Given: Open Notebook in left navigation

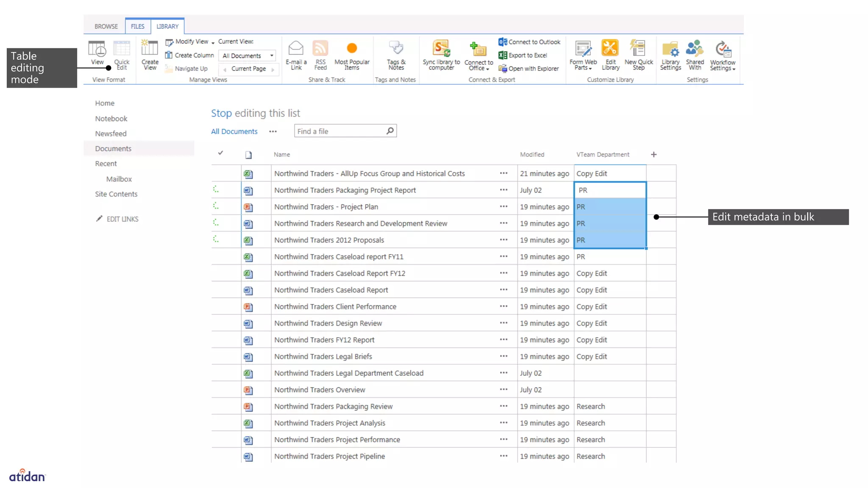Looking at the screenshot, I should (x=111, y=119).
